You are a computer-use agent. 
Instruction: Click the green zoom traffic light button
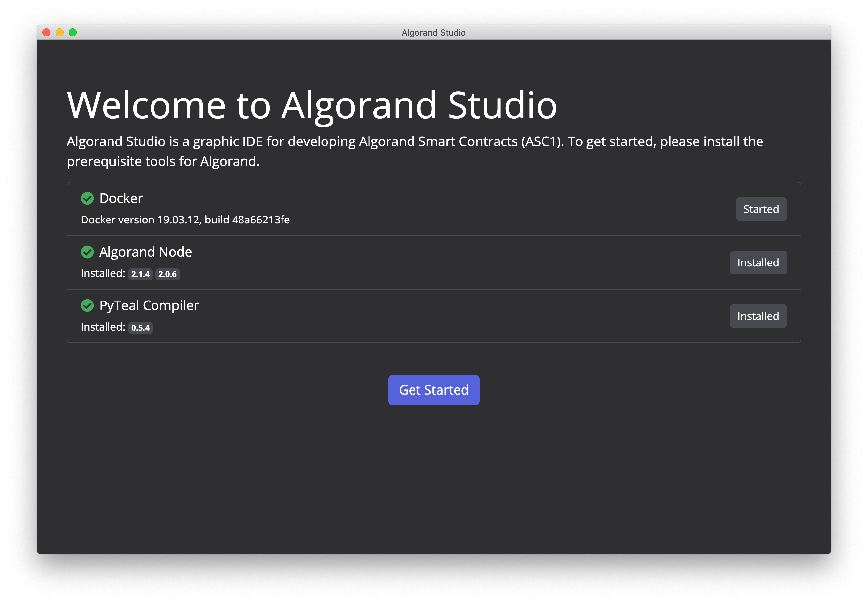point(72,32)
